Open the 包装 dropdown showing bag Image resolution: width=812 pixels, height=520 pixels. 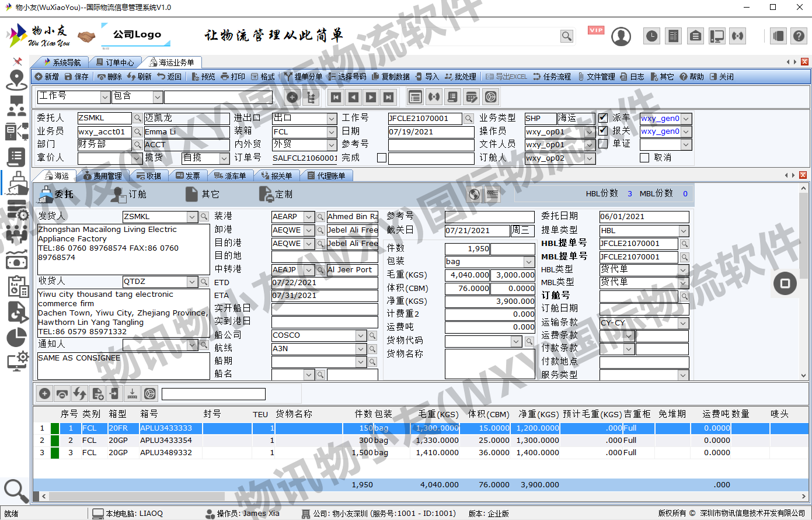(529, 262)
